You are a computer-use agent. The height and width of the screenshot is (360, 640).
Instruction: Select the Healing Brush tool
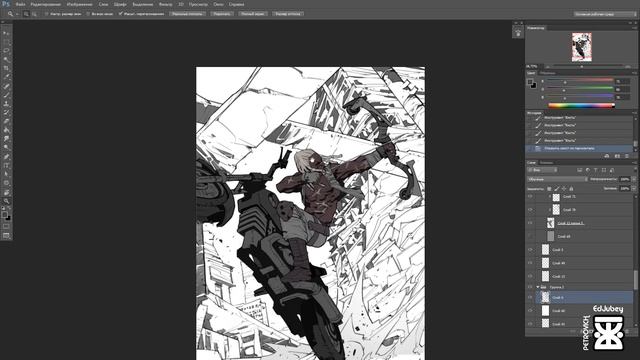coord(6,86)
